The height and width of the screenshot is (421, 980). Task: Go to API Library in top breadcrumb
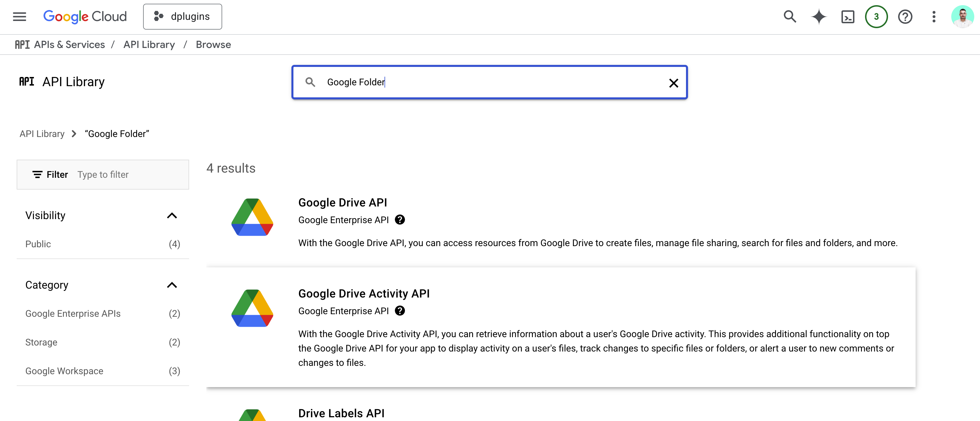coord(149,45)
